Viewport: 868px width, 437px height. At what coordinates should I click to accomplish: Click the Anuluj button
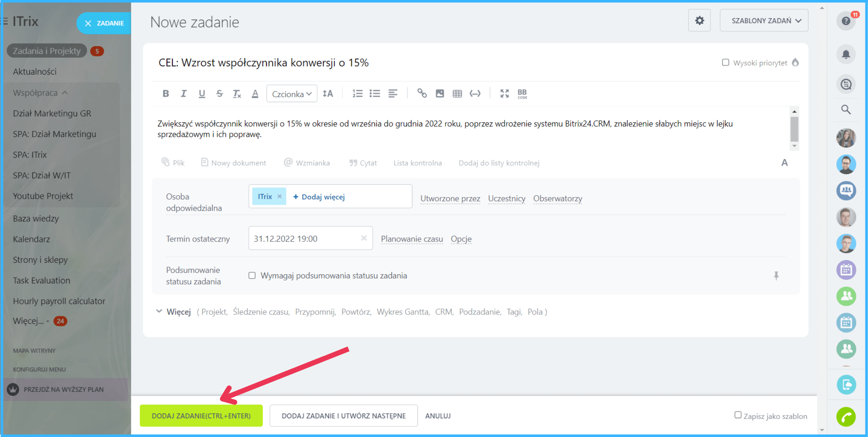point(438,416)
